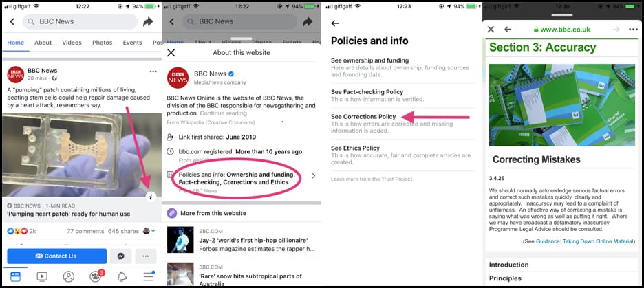Open the 'Rare' snow article thumbnail
This screenshot has width=644, height=288.
point(180,274)
